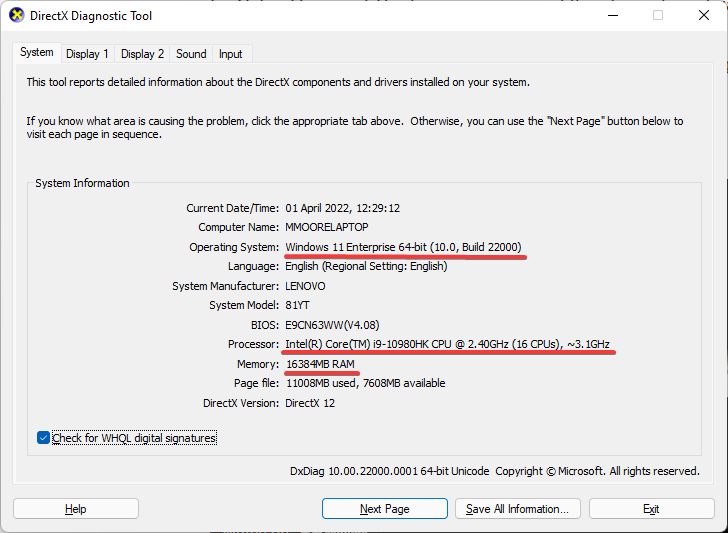
Task: Click 16384MB RAM memory value
Action: point(320,364)
